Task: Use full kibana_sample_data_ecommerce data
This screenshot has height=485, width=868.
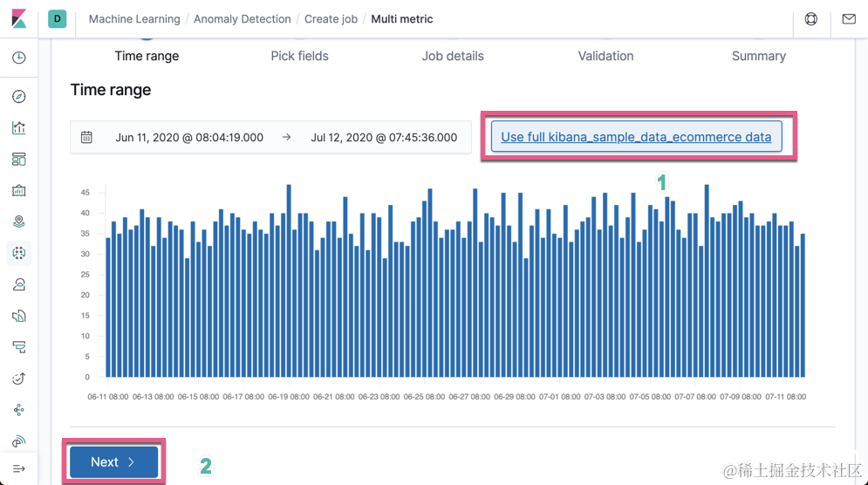Action: click(636, 137)
